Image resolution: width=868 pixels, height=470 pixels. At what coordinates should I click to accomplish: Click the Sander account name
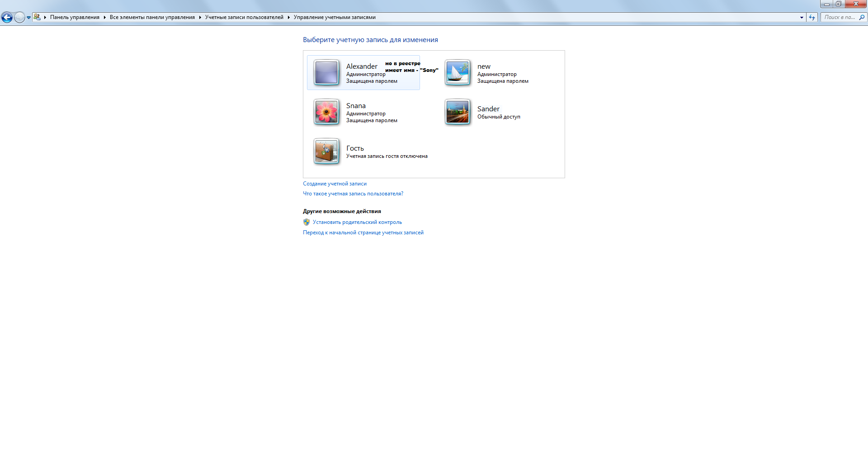coord(488,109)
